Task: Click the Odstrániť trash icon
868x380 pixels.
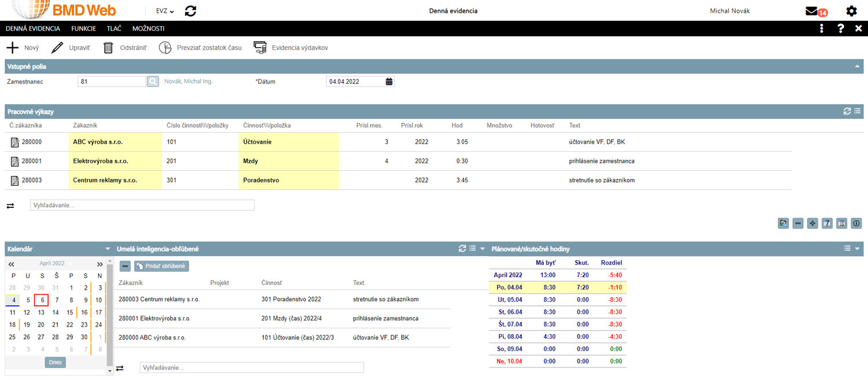Action: pyautogui.click(x=108, y=47)
